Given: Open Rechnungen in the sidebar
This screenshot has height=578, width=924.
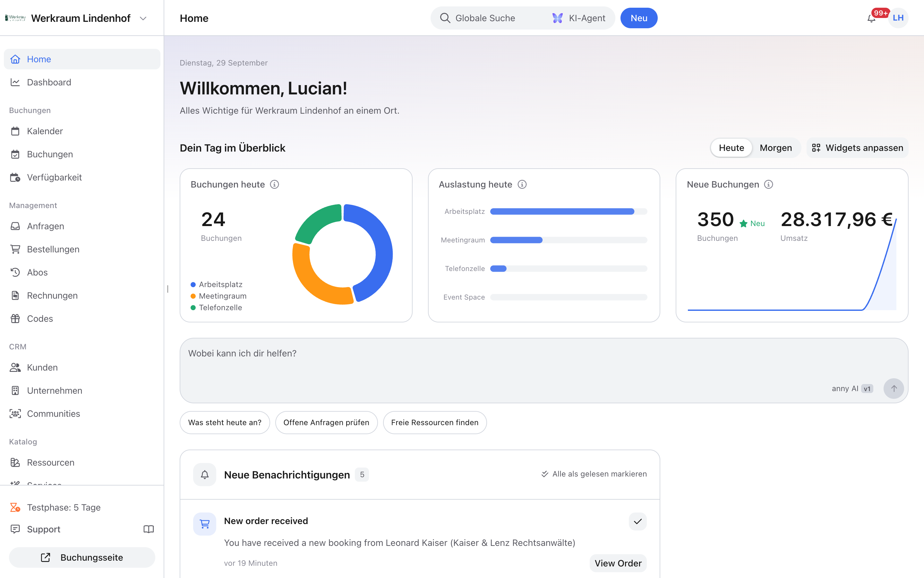Looking at the screenshot, I should point(82,295).
